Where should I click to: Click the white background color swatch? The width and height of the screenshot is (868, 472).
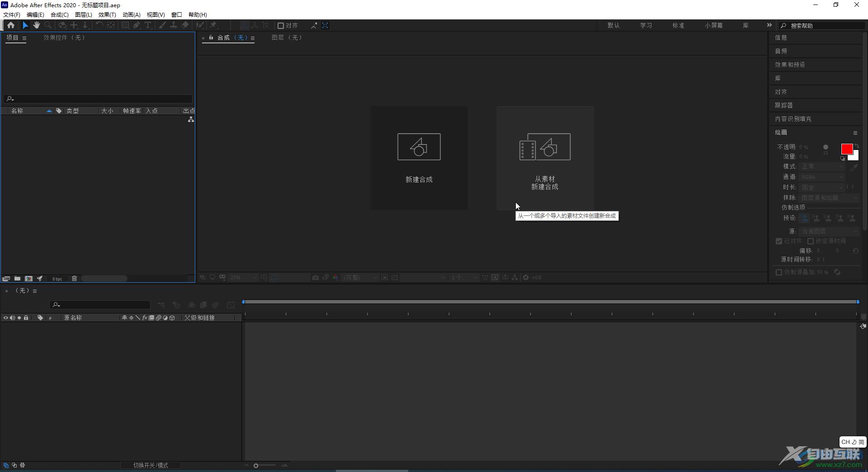click(x=854, y=156)
